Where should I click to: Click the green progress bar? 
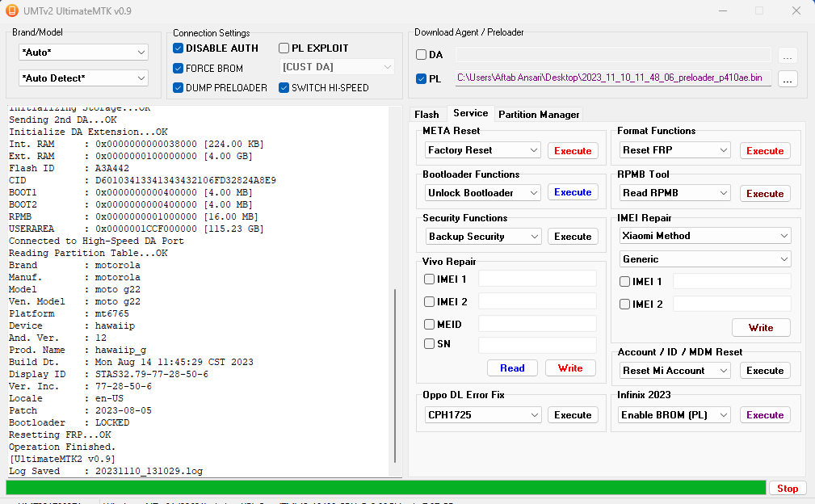tap(385, 488)
